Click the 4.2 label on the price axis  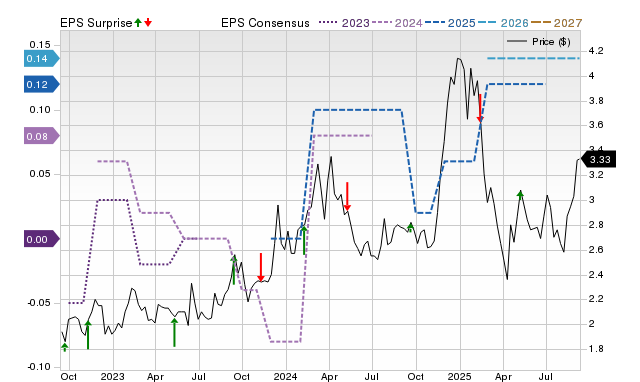coord(596,51)
